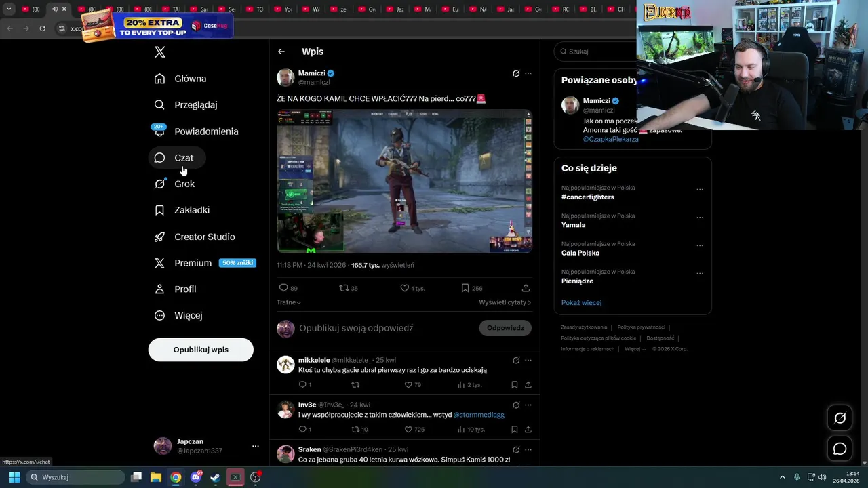
Task: Open Wyświetl cytaty link
Action: 505,302
